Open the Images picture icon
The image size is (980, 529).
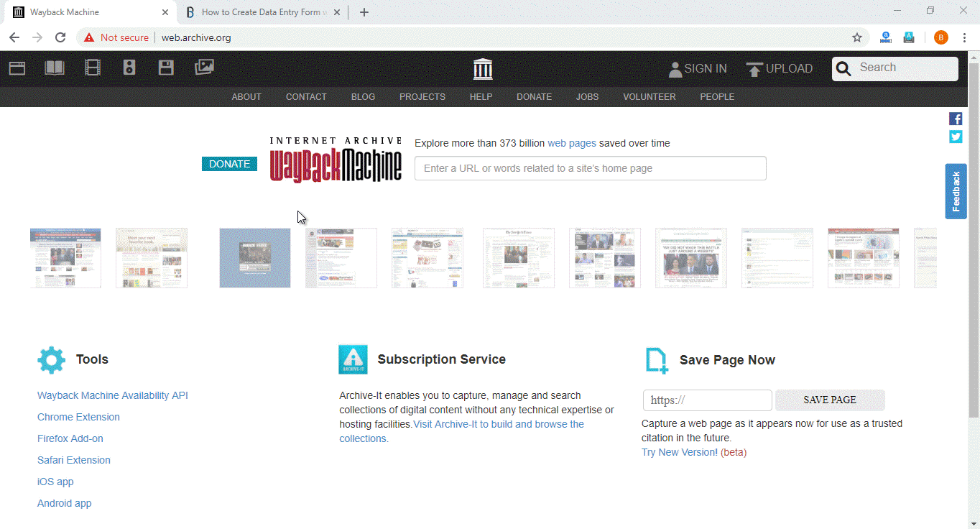pyautogui.click(x=204, y=68)
